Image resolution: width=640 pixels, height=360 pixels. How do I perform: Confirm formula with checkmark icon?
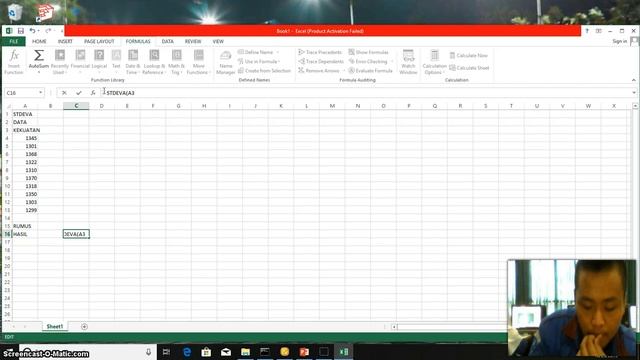click(x=79, y=93)
